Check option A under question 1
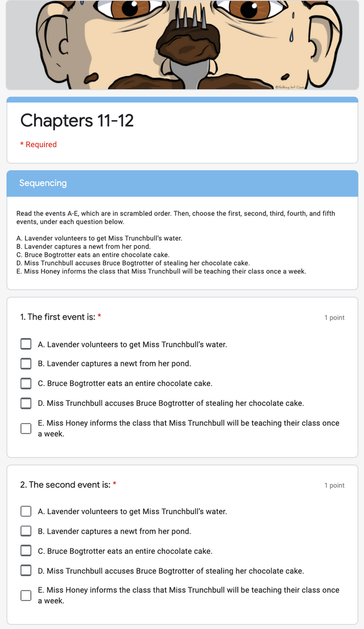 point(26,343)
